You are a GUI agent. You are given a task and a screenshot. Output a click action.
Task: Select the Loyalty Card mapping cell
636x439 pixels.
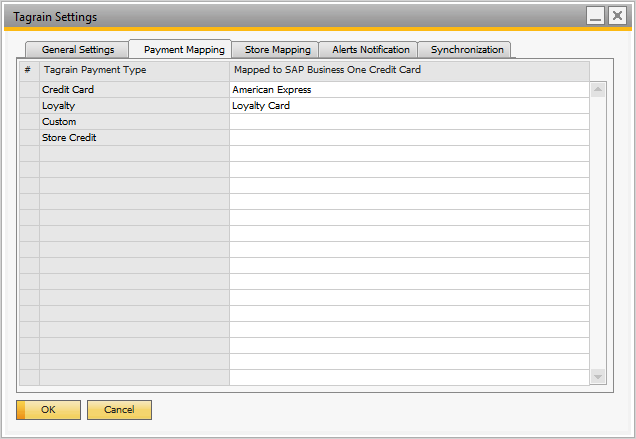coord(409,106)
